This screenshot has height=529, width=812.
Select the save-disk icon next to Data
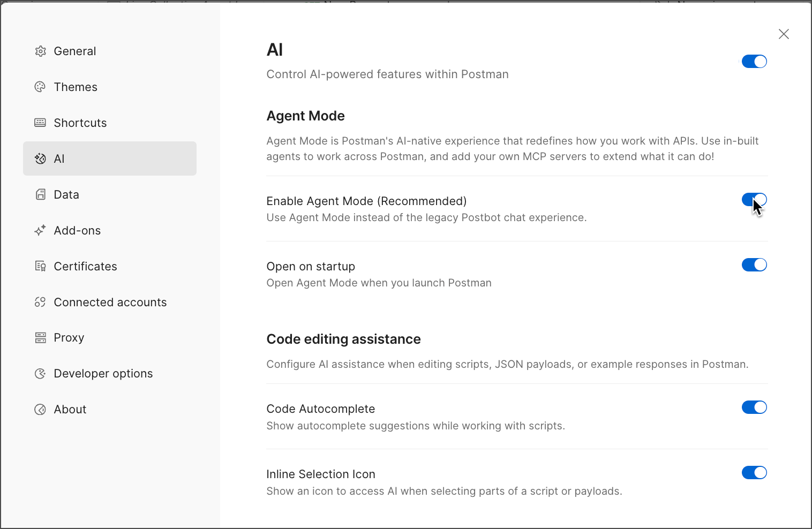click(40, 194)
